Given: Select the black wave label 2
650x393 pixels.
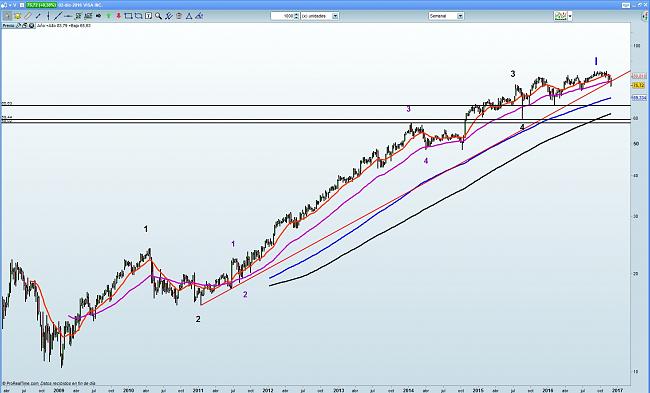Looking at the screenshot, I should (198, 319).
